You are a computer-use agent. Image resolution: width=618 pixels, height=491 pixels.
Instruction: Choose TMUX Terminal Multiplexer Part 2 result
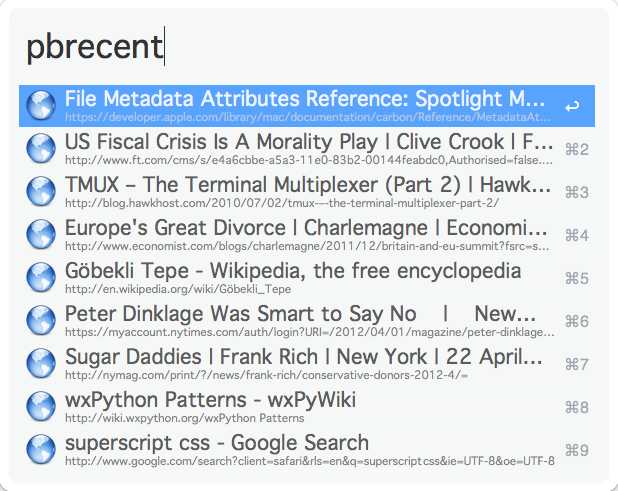(307, 192)
